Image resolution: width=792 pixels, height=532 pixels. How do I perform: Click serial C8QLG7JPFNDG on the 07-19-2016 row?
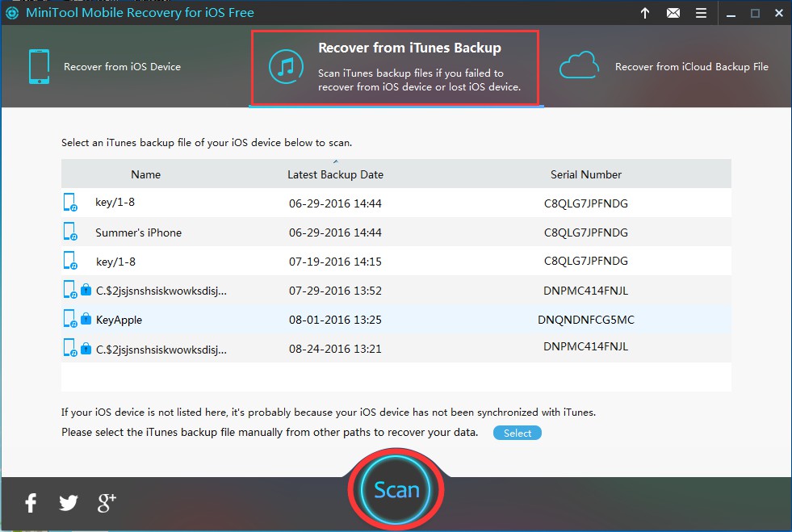tap(586, 261)
